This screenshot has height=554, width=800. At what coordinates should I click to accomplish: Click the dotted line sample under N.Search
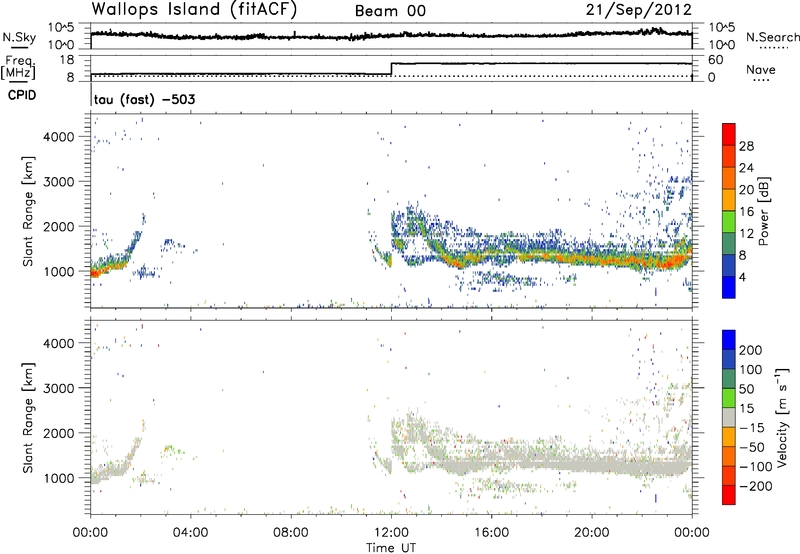click(x=774, y=48)
